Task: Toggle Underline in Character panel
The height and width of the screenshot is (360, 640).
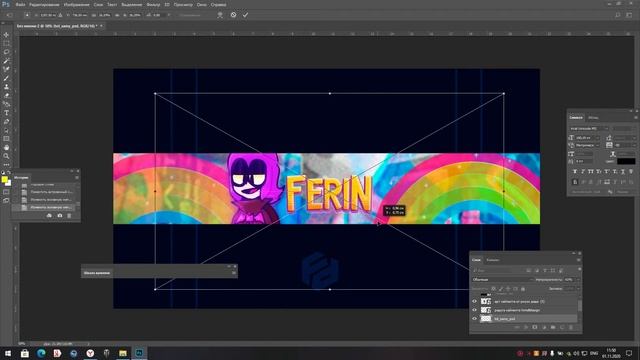Action: coord(623,171)
